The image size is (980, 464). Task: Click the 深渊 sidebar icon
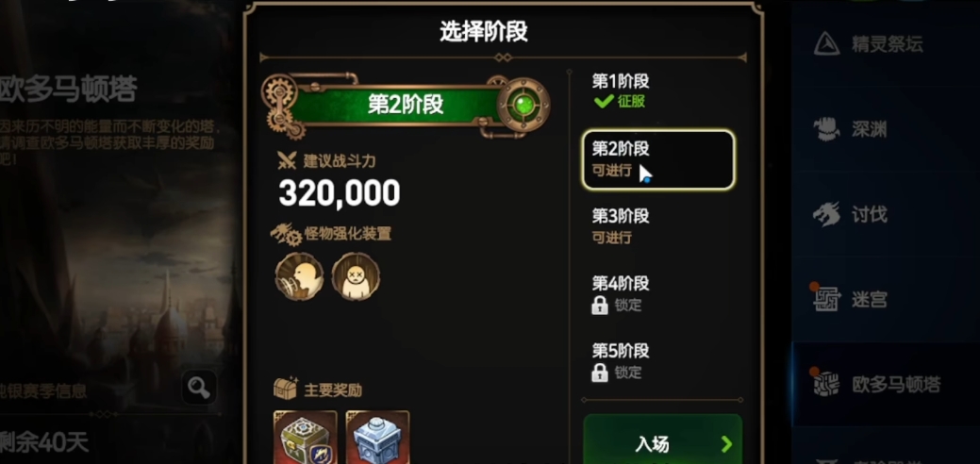826,129
